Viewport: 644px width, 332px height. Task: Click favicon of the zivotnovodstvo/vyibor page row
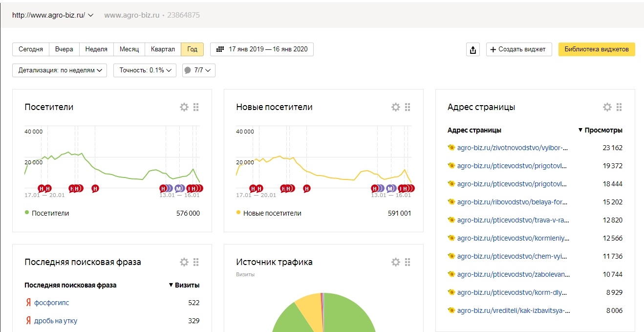(451, 148)
